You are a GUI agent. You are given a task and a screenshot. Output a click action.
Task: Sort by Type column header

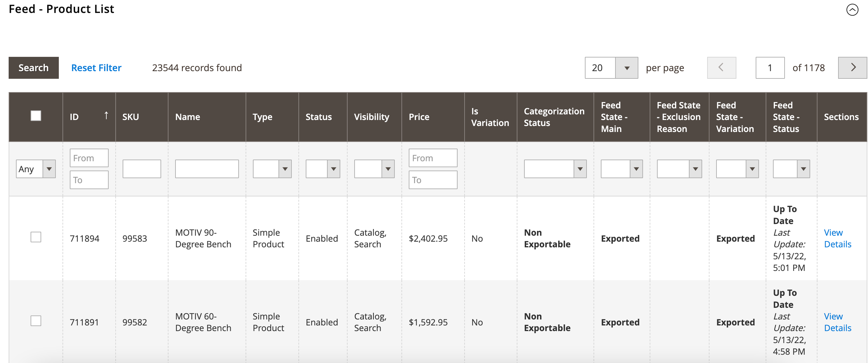click(x=272, y=117)
